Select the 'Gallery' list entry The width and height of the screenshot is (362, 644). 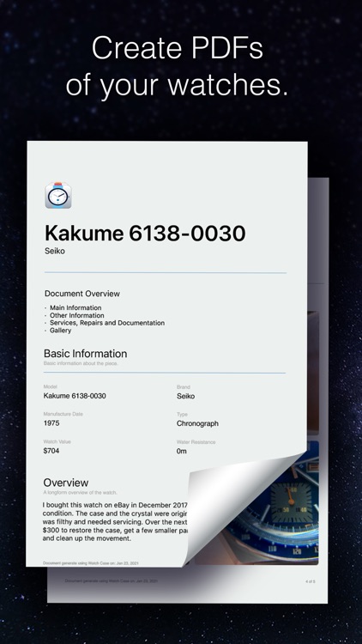tap(60, 331)
